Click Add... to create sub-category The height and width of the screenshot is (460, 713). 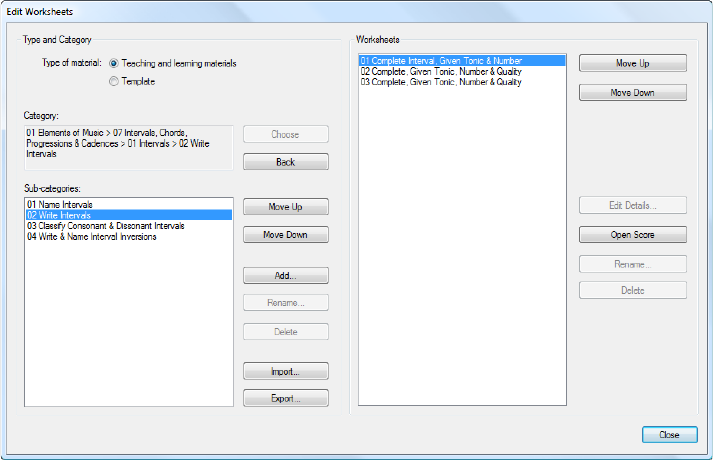pos(286,275)
